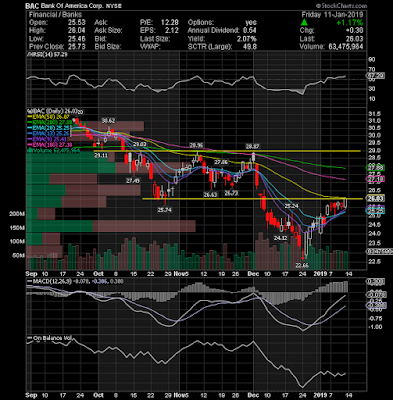Click the BAC ticker symbol in the header
This screenshot has height=400, width=393.
pos(33,6)
